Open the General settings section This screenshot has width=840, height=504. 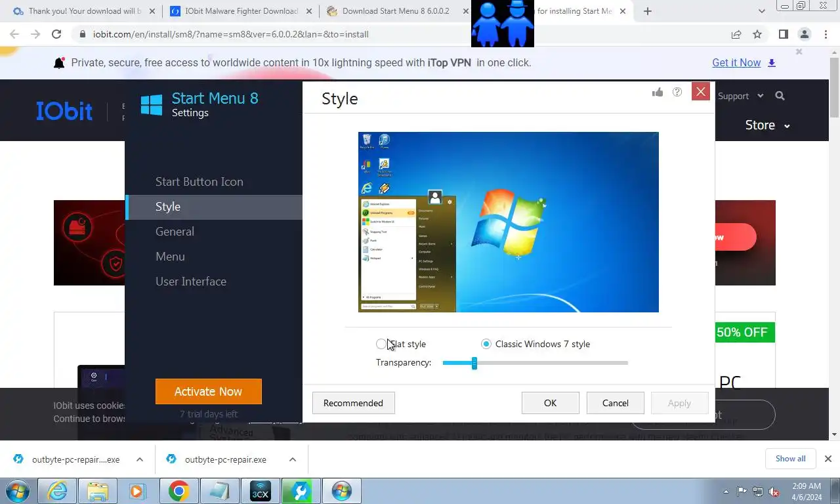(x=175, y=232)
